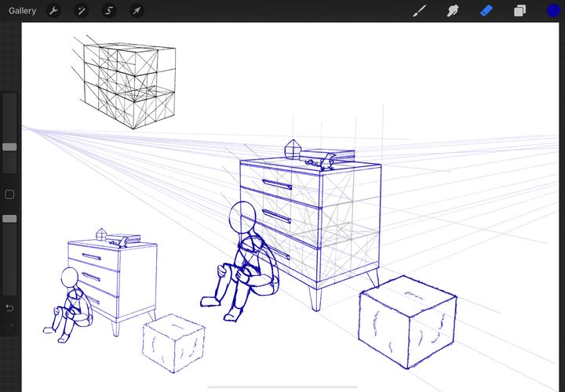Activate the Selection tool

pyautogui.click(x=109, y=11)
